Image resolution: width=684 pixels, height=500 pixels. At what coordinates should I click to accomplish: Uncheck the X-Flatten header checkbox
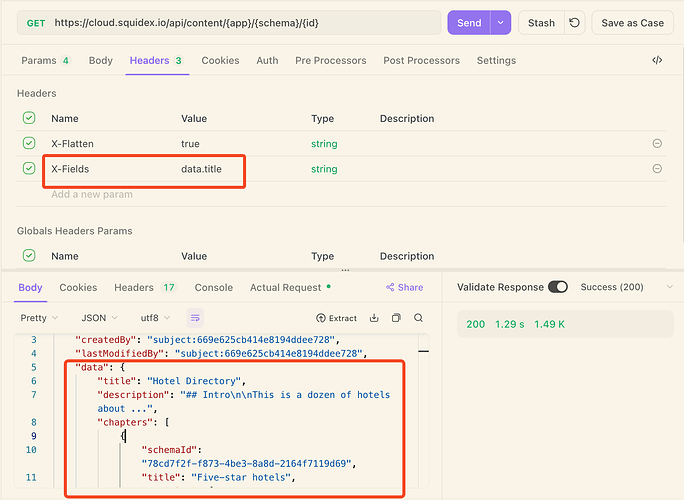pyautogui.click(x=29, y=143)
